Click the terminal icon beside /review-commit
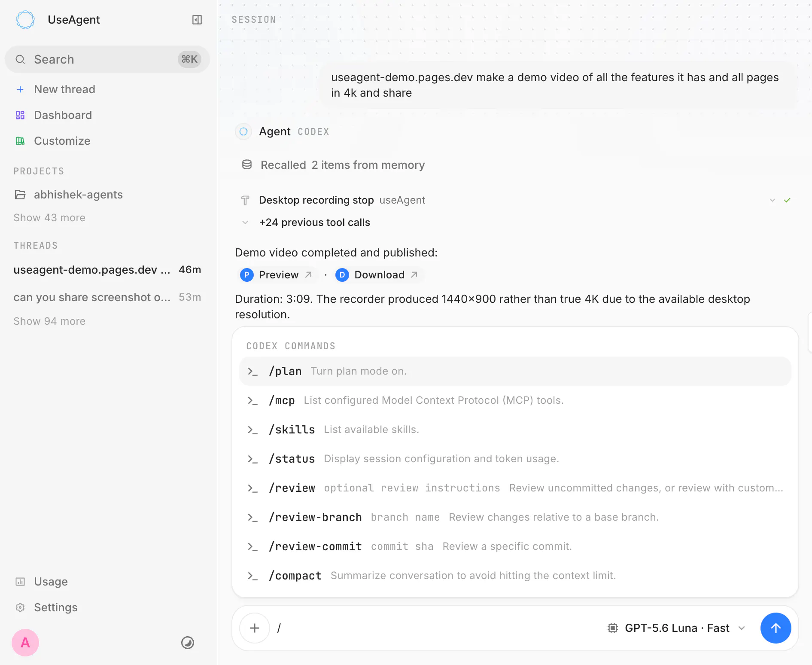The height and width of the screenshot is (665, 812). (252, 547)
